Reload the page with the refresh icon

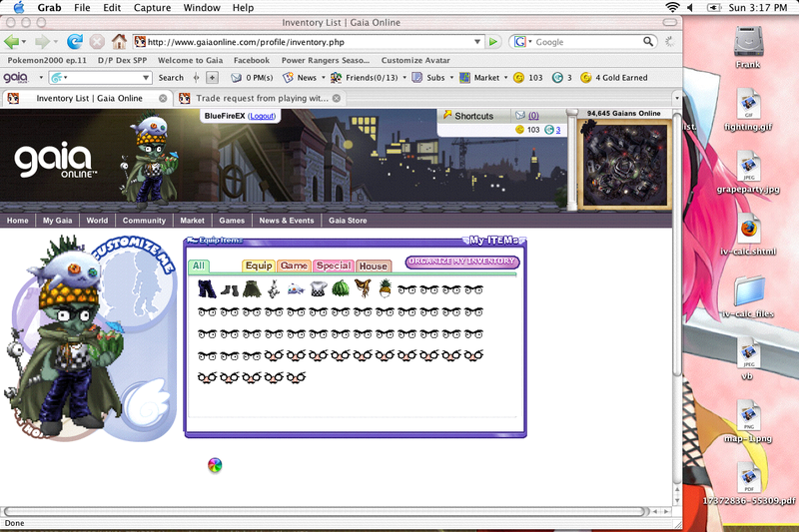tap(75, 42)
